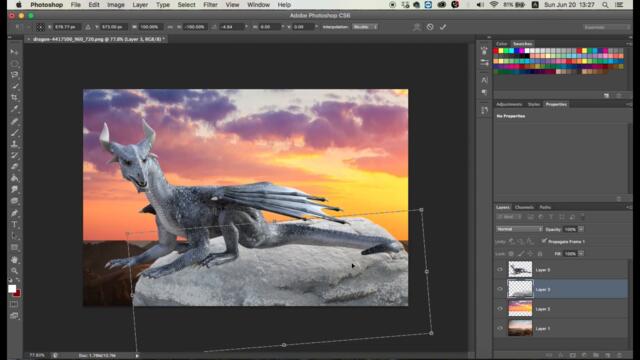Select the Magic Wand tool

(x=14, y=86)
